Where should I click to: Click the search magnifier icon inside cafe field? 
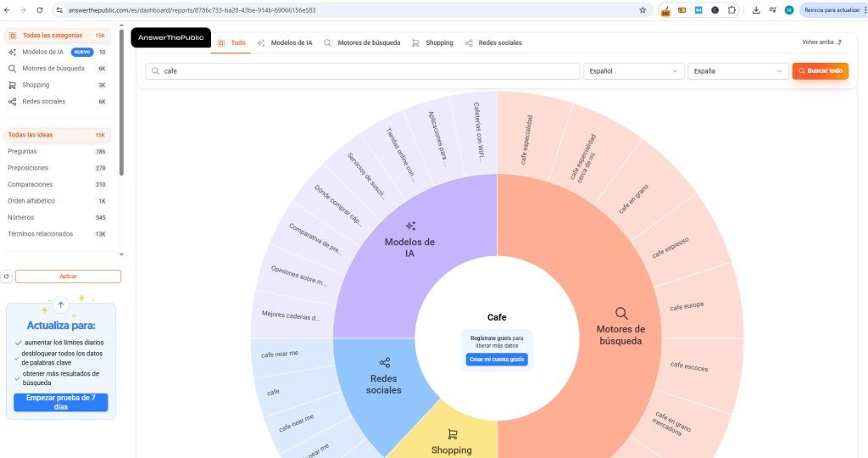pos(156,71)
